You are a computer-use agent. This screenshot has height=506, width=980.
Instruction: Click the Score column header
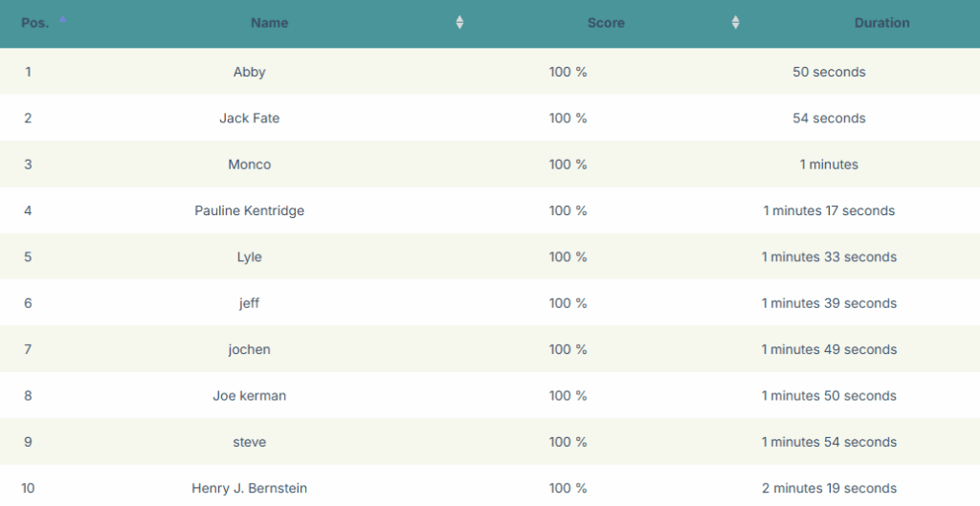[606, 23]
